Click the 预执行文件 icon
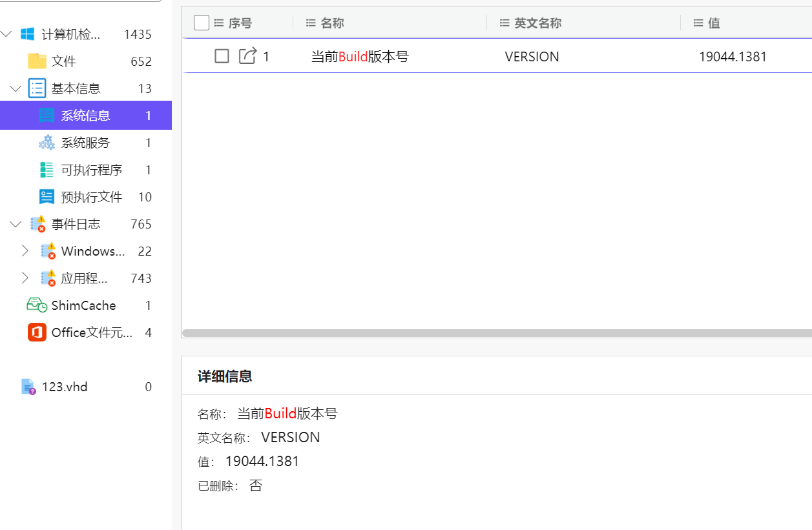 click(x=47, y=197)
